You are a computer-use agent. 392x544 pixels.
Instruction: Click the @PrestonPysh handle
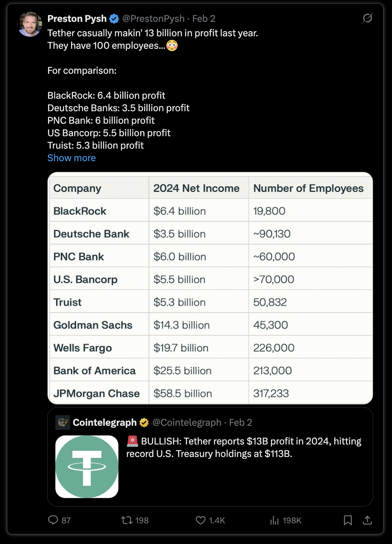point(153,19)
